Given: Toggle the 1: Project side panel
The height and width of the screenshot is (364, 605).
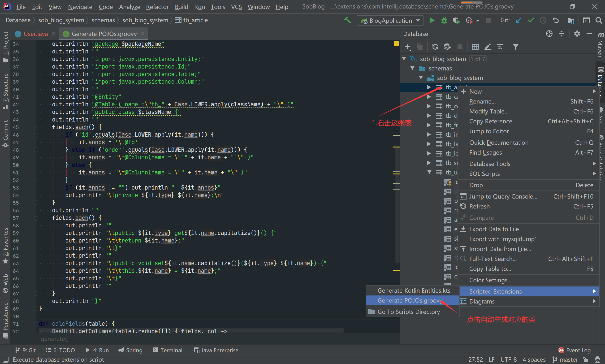Looking at the screenshot, I should (x=5, y=47).
